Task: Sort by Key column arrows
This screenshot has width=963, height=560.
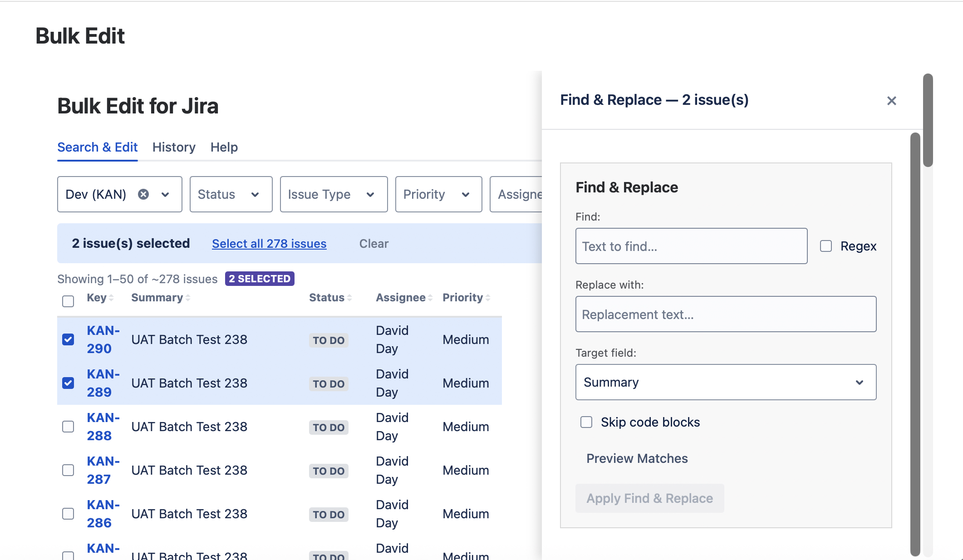Action: tap(111, 298)
